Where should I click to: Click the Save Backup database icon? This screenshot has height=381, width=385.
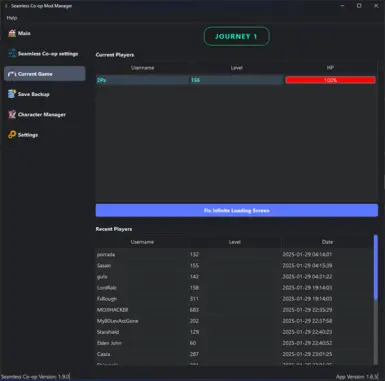pyautogui.click(x=12, y=94)
